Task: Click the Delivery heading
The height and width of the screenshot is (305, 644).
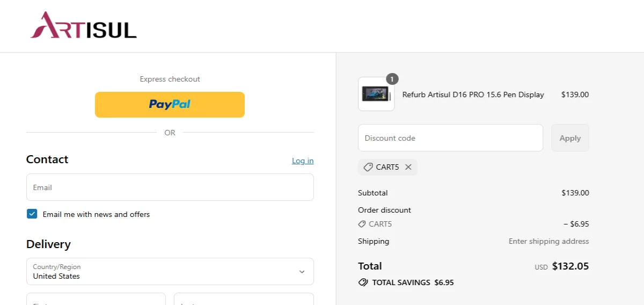Action: (x=48, y=244)
